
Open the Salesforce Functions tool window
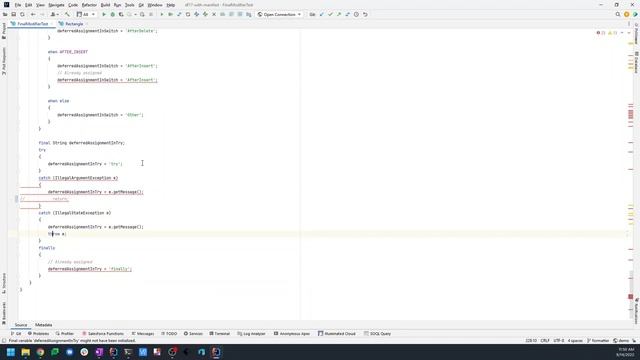tap(103, 333)
